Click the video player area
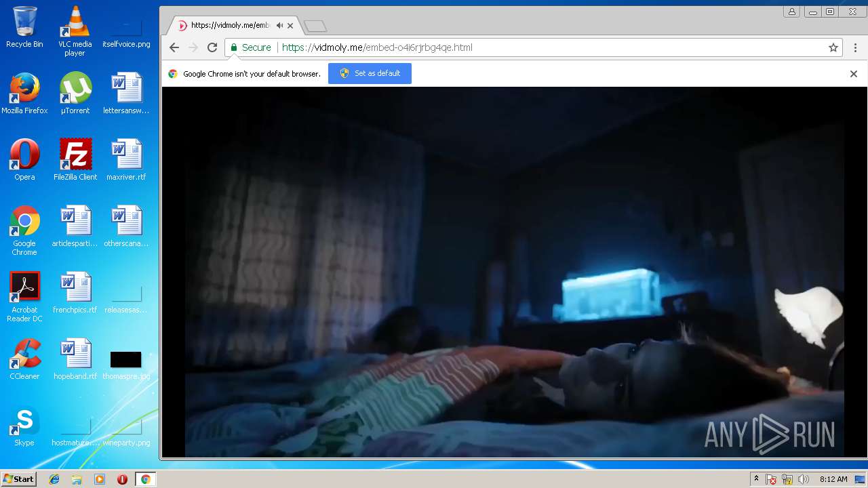The image size is (868, 488). 514,272
